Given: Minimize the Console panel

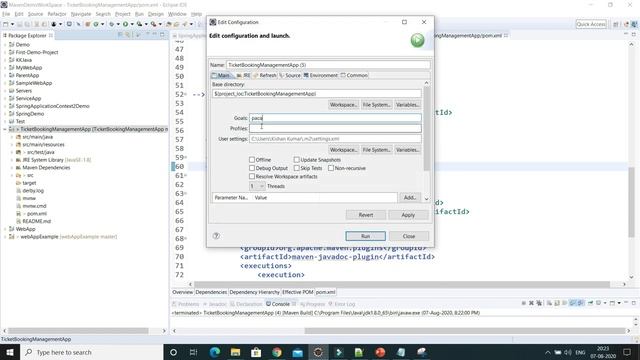Looking at the screenshot, I should 626,303.
